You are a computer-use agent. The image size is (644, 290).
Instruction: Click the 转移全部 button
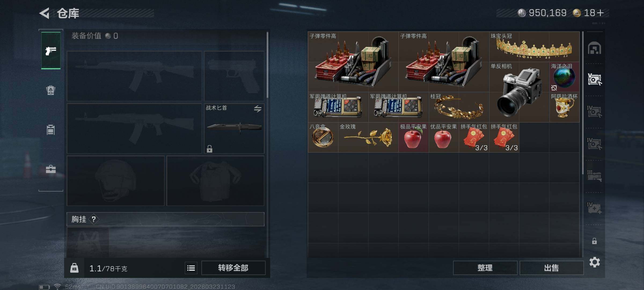click(233, 268)
